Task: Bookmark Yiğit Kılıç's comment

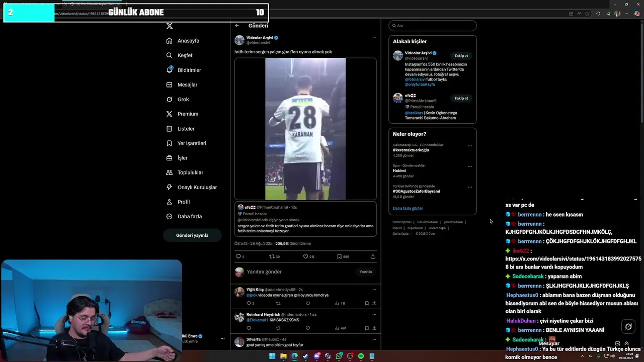Action: [x=367, y=303]
